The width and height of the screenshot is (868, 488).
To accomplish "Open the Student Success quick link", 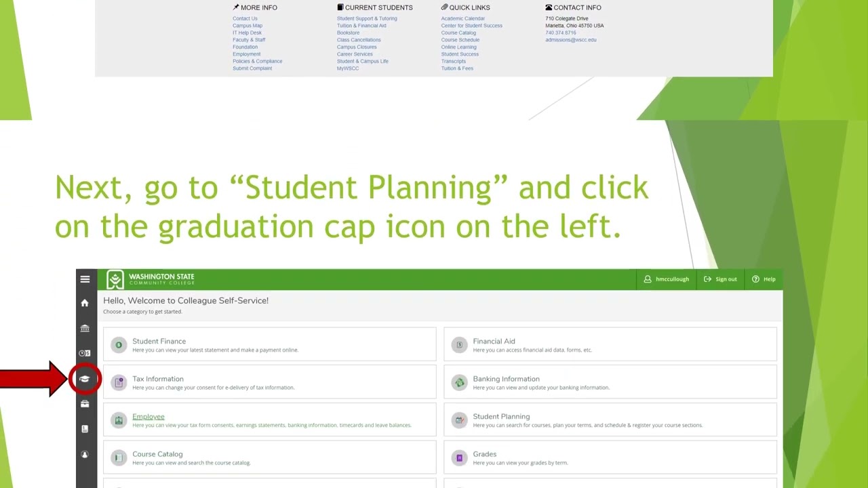I will 460,54.
